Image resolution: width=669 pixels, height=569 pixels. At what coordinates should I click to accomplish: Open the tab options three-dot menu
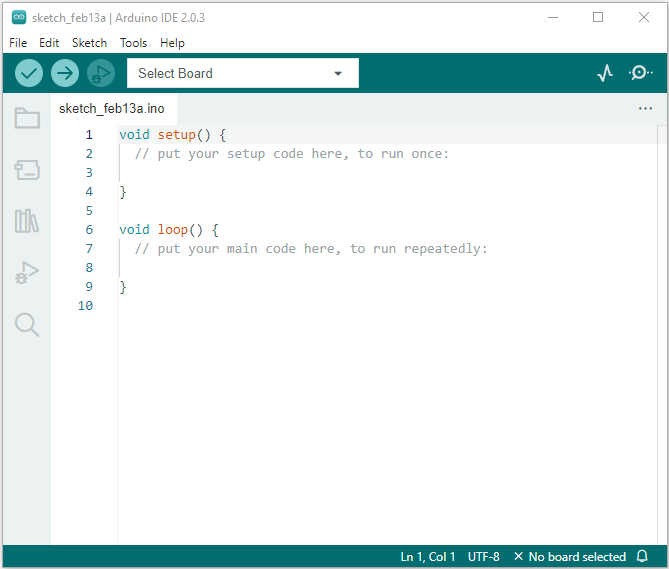pos(645,108)
